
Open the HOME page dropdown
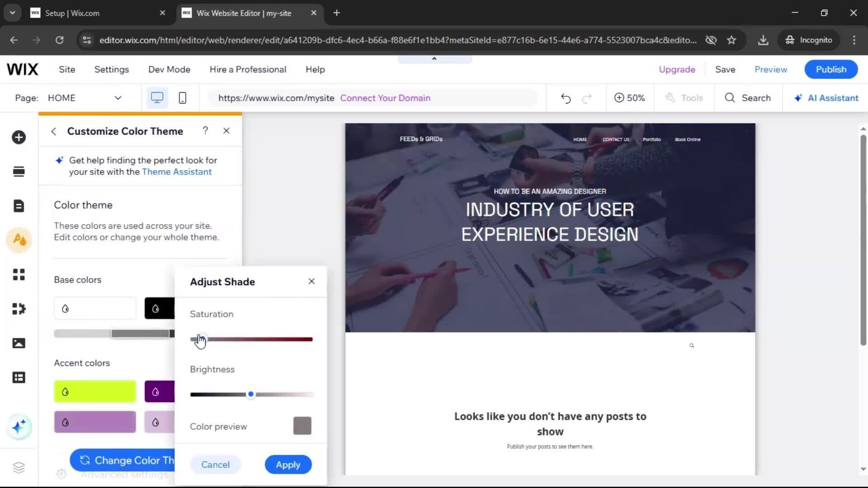tap(85, 98)
